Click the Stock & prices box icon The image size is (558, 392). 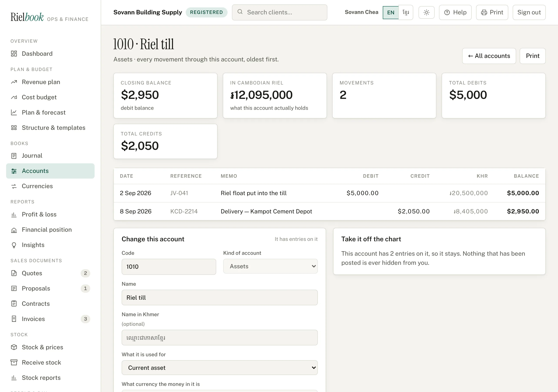(x=14, y=347)
